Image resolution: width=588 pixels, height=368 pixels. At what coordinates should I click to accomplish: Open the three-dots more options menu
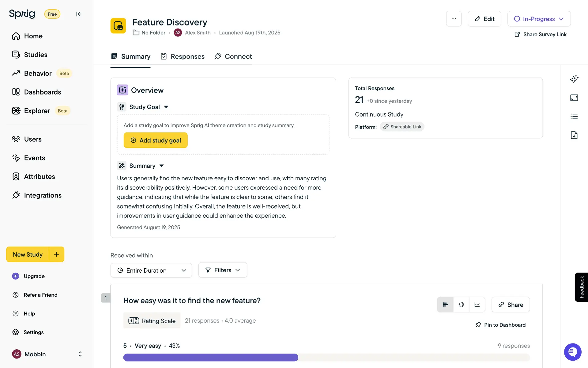454,19
